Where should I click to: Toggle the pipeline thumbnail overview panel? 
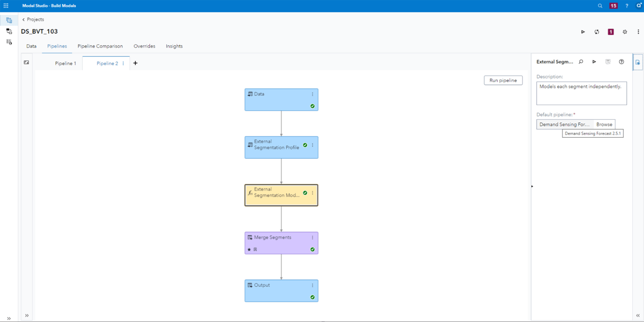[x=26, y=62]
